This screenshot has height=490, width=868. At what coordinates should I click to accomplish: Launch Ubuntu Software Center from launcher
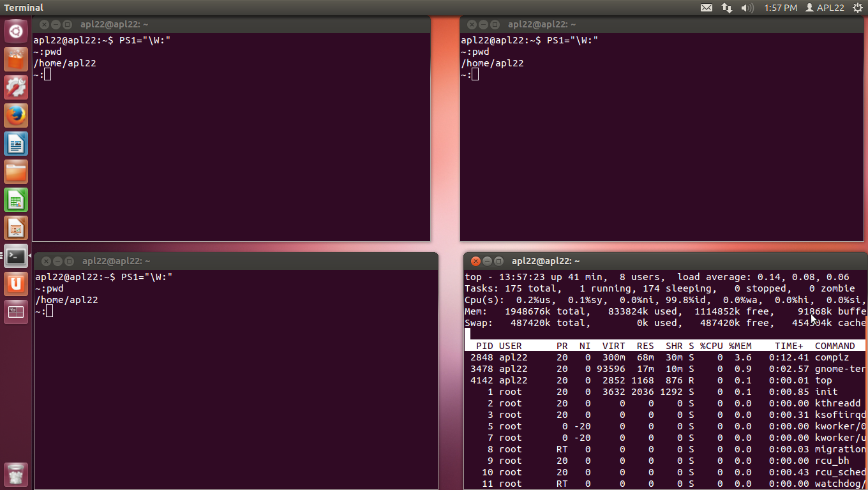tap(16, 59)
